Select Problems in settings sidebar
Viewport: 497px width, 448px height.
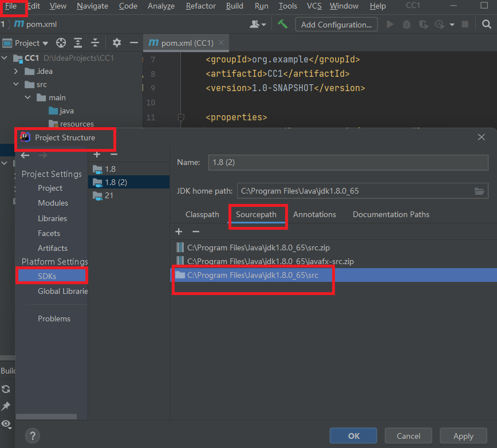(54, 319)
